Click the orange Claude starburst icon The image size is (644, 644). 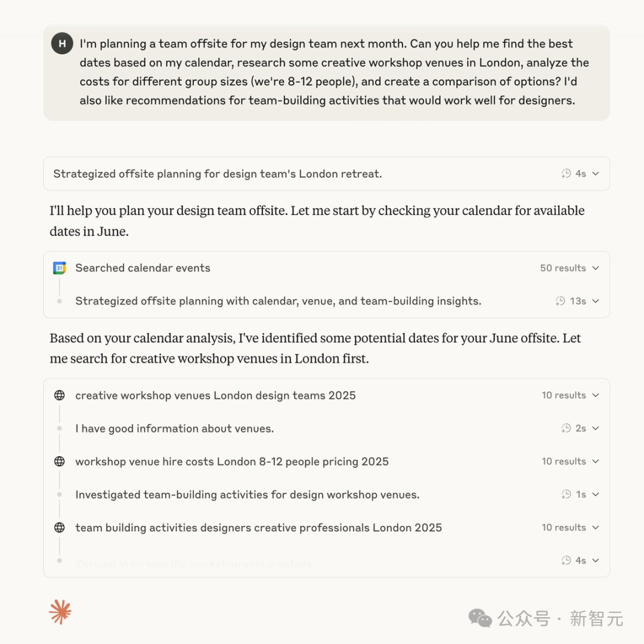click(x=60, y=612)
